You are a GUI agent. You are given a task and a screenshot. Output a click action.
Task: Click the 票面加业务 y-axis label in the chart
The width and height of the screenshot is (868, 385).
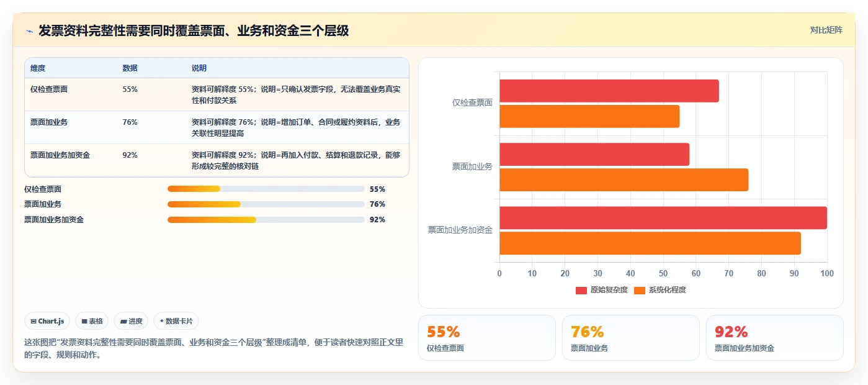click(x=472, y=166)
